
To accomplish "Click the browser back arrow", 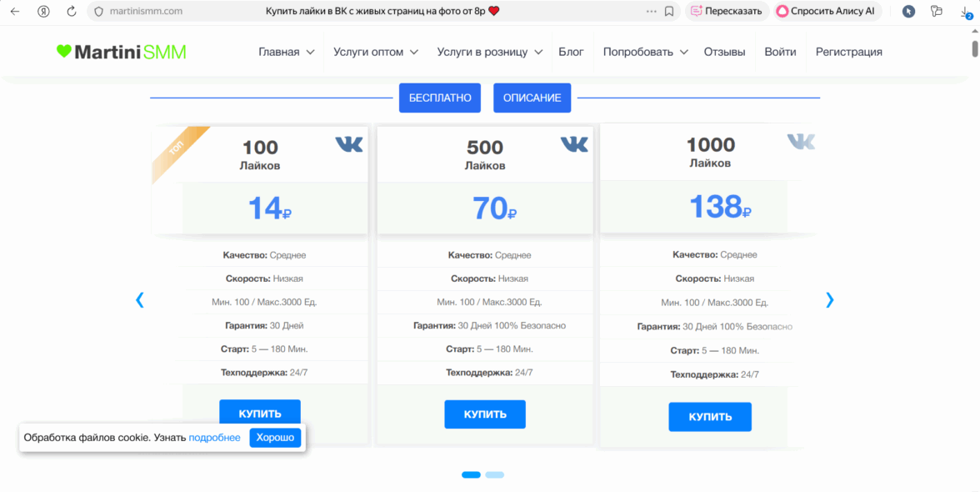I will (x=14, y=12).
